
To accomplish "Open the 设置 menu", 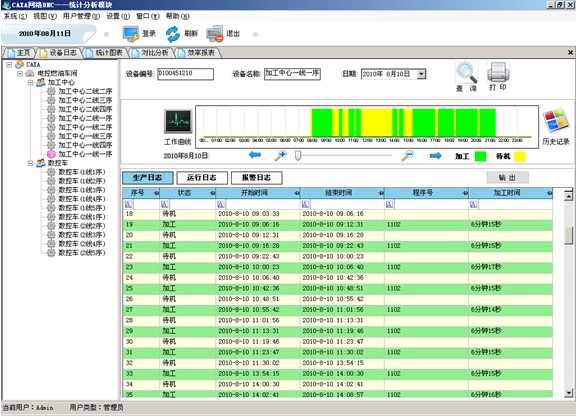I will pos(118,16).
